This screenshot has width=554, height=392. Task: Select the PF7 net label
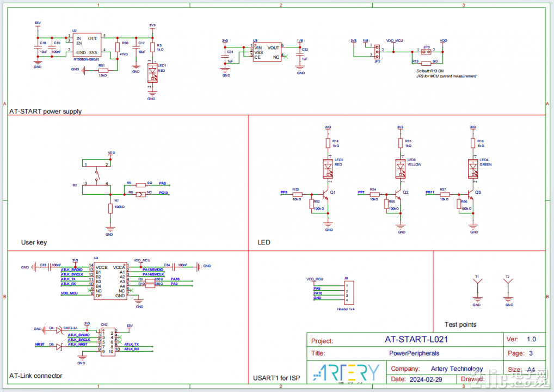coord(361,192)
